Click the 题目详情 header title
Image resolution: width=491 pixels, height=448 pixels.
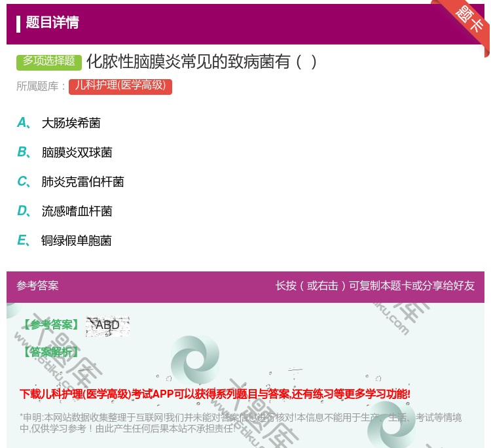pos(52,22)
